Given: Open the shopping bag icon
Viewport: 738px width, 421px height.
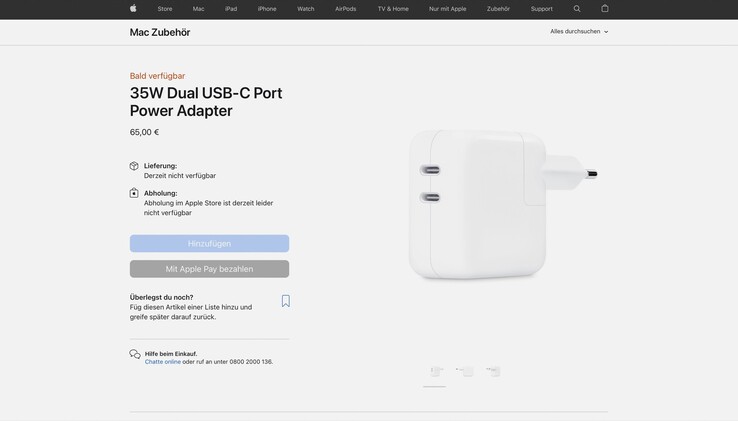Looking at the screenshot, I should 605,8.
